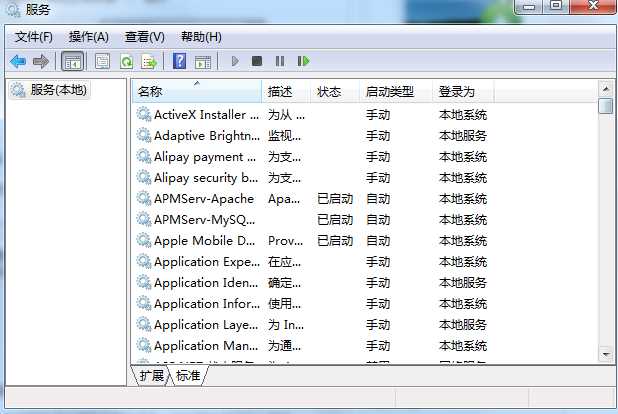Viewport: 618px width, 414px height.
Task: Click gear icon of ActiveX Installer row
Action: point(144,115)
